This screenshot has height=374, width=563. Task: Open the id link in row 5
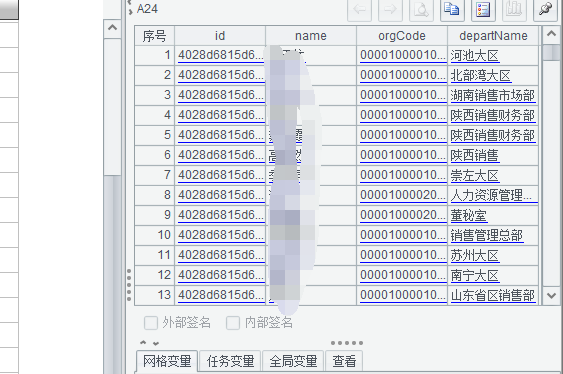(x=221, y=135)
